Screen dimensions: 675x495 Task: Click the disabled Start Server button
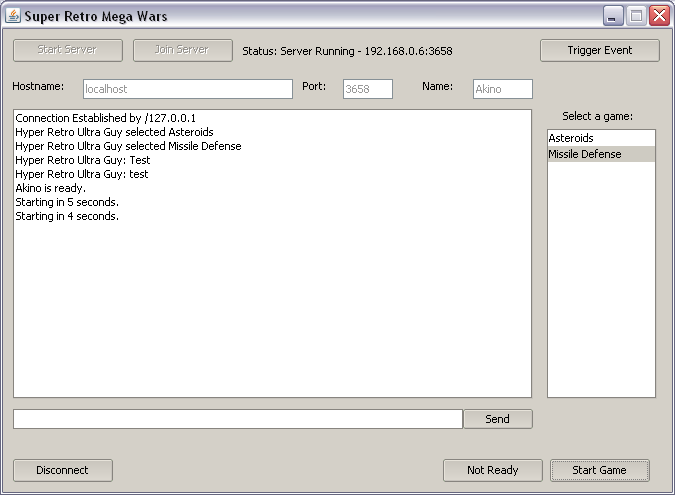pyautogui.click(x=68, y=50)
